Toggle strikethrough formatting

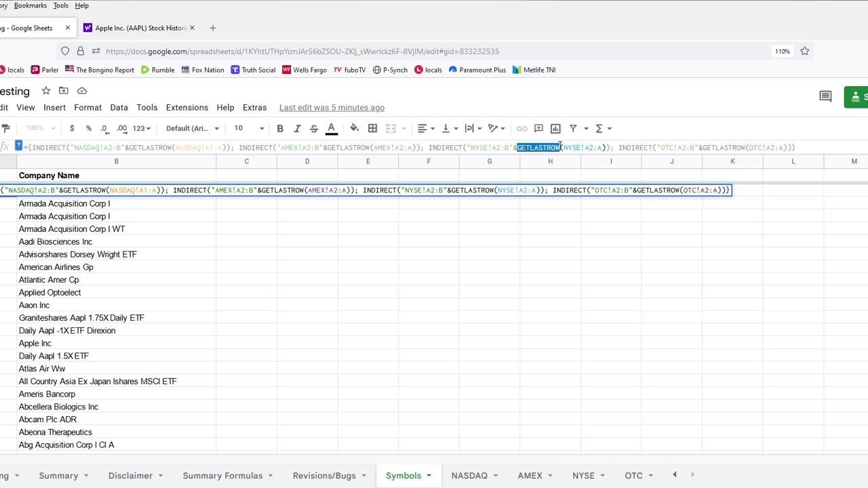coord(314,128)
